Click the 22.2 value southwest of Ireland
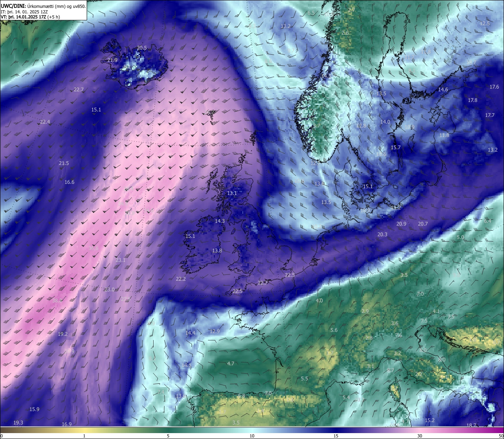 tap(181, 279)
